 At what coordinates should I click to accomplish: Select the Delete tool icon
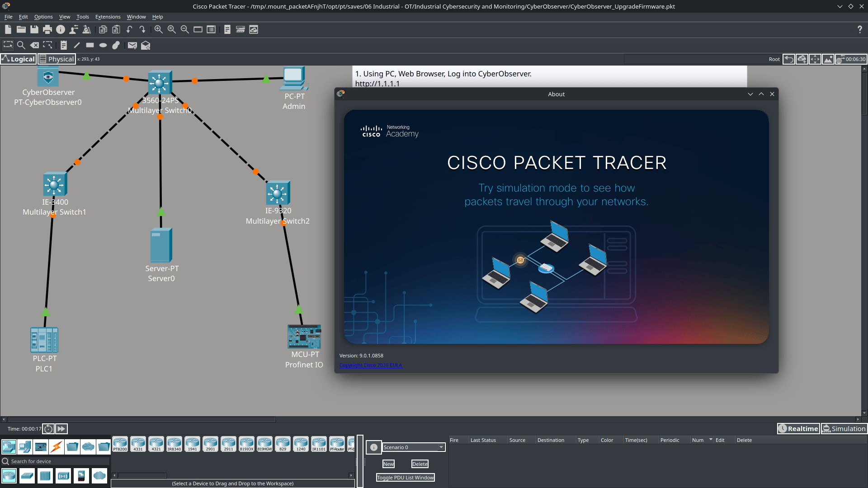pos(34,45)
